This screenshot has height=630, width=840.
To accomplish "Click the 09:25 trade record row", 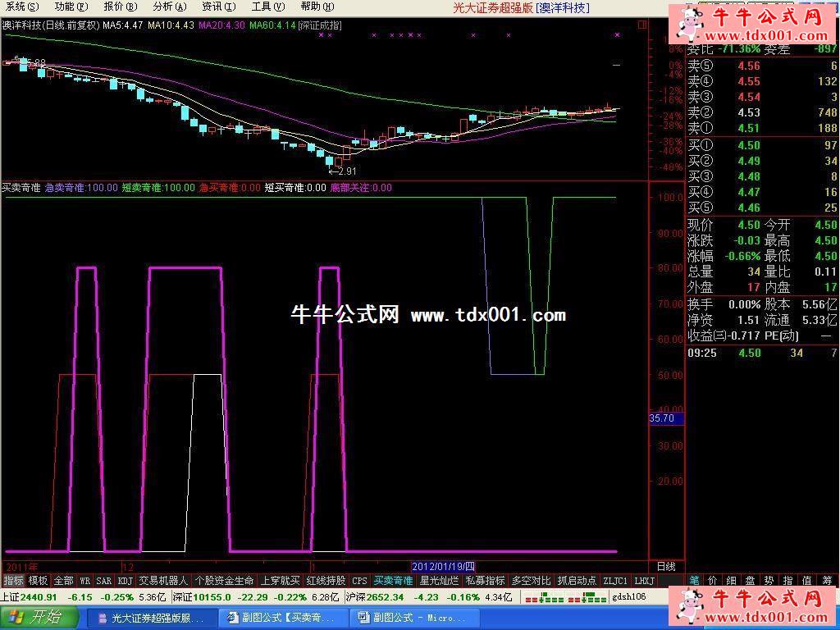I will [x=762, y=353].
